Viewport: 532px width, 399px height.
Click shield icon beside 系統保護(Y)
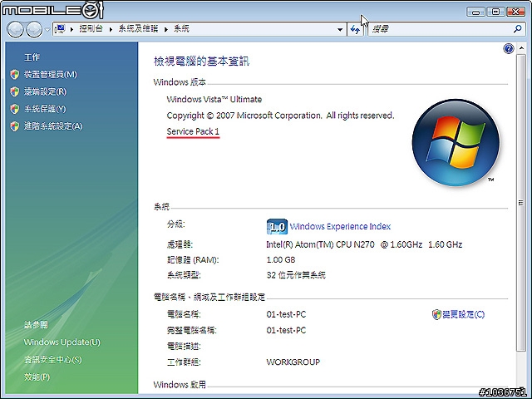click(15, 109)
